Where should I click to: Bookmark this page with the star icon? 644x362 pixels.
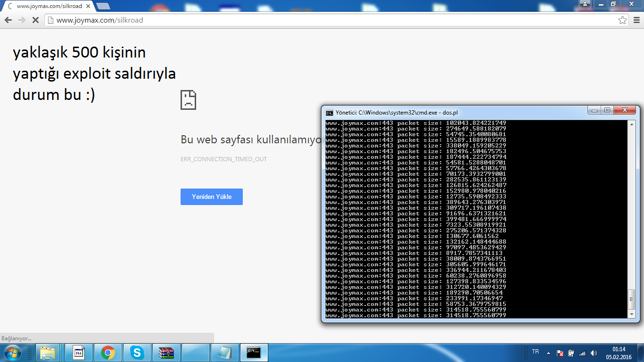click(x=622, y=20)
